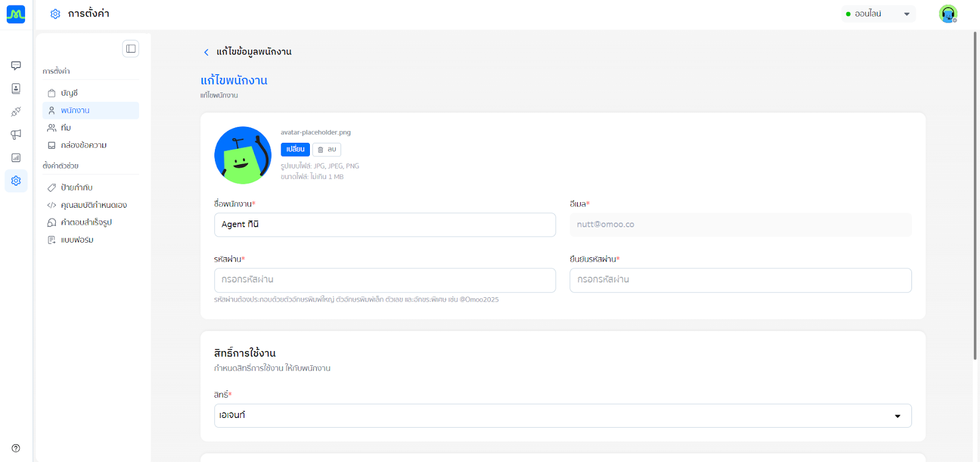This screenshot has width=980, height=462.
Task: Click the employee avatar image
Action: point(243,155)
